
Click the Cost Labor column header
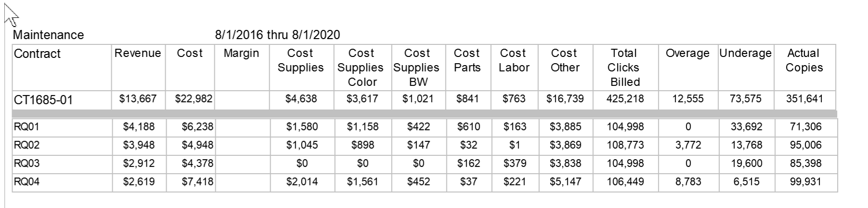pyautogui.click(x=513, y=60)
